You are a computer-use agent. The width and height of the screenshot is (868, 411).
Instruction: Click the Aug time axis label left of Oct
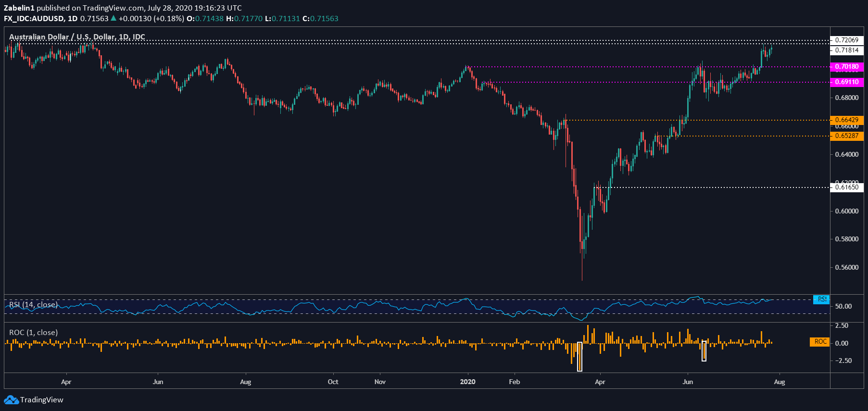[x=245, y=382]
